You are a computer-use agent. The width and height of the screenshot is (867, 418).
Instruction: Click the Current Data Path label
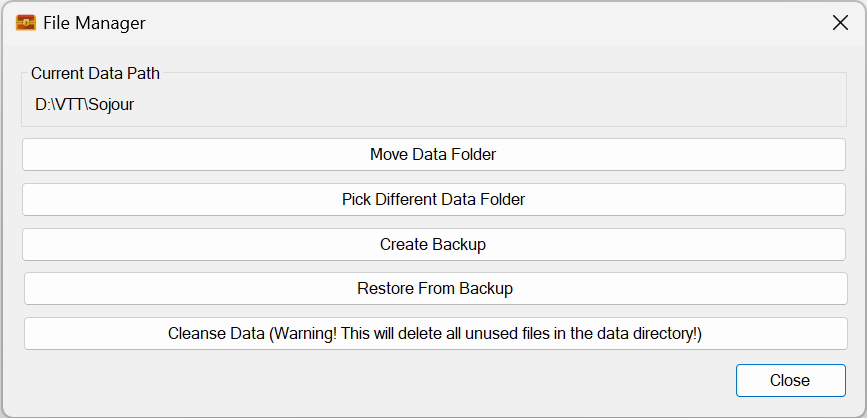tap(95, 73)
